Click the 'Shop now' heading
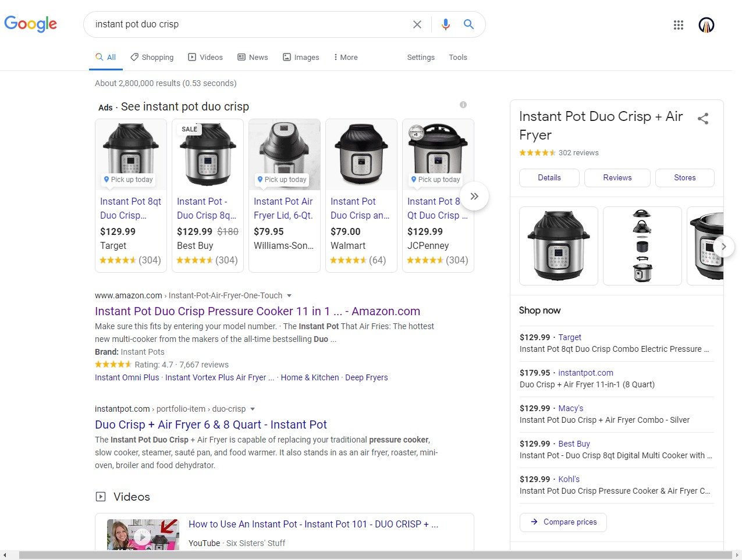 tap(540, 311)
